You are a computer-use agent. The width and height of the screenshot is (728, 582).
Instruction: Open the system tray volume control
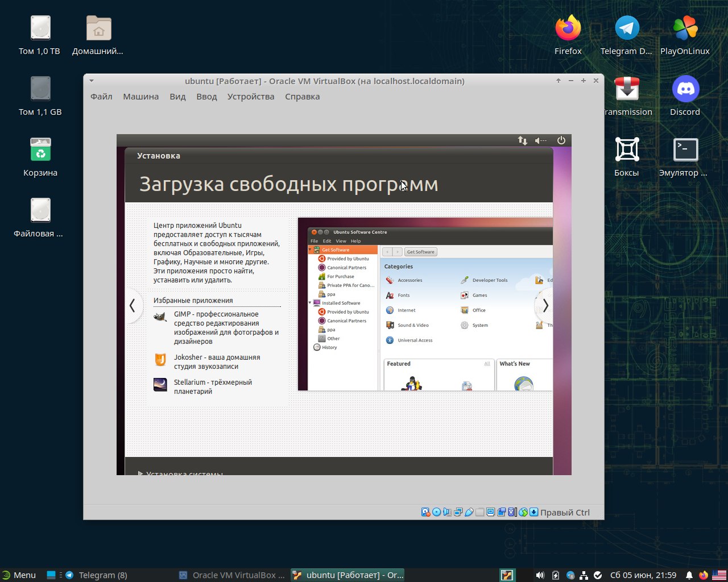[x=540, y=575]
